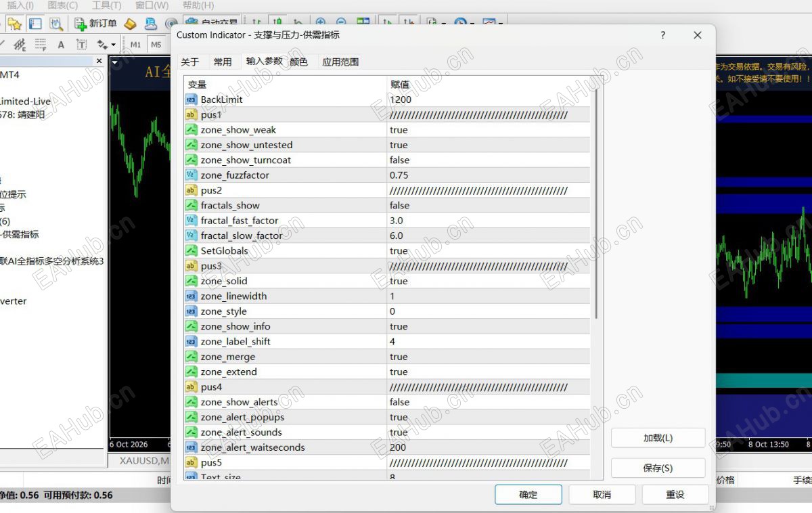Select the 供需指标 item in Navigator
The height and width of the screenshot is (513, 812).
(x=20, y=234)
